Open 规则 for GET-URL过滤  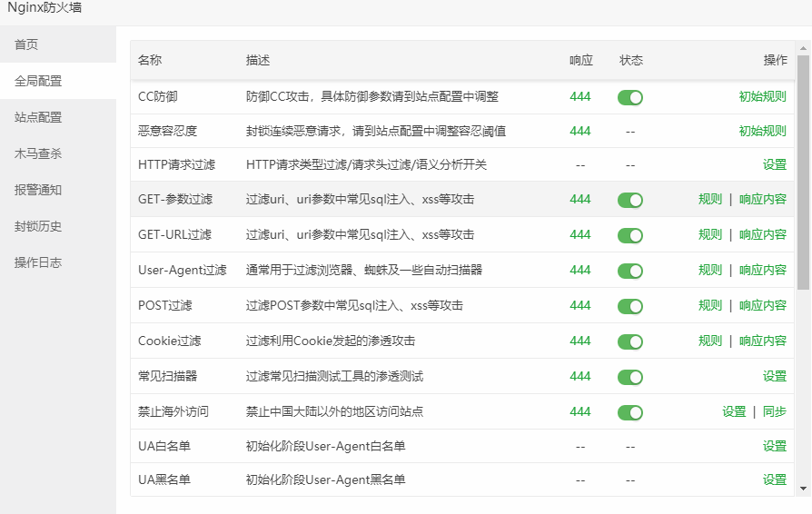pyautogui.click(x=709, y=234)
